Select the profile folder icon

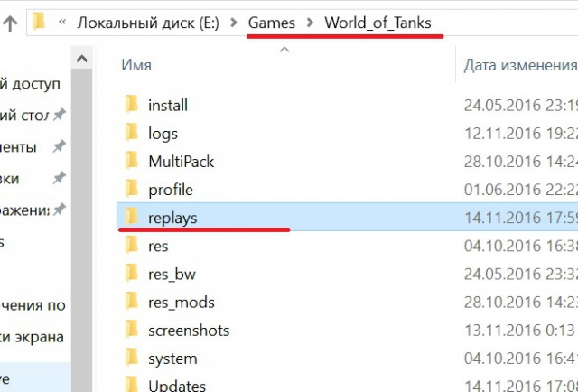[x=132, y=189]
